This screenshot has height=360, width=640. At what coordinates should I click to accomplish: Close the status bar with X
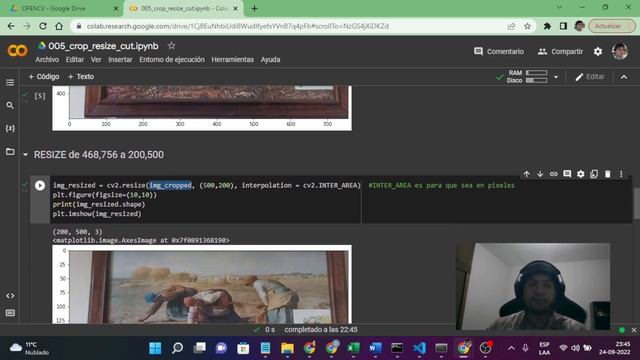[633, 330]
